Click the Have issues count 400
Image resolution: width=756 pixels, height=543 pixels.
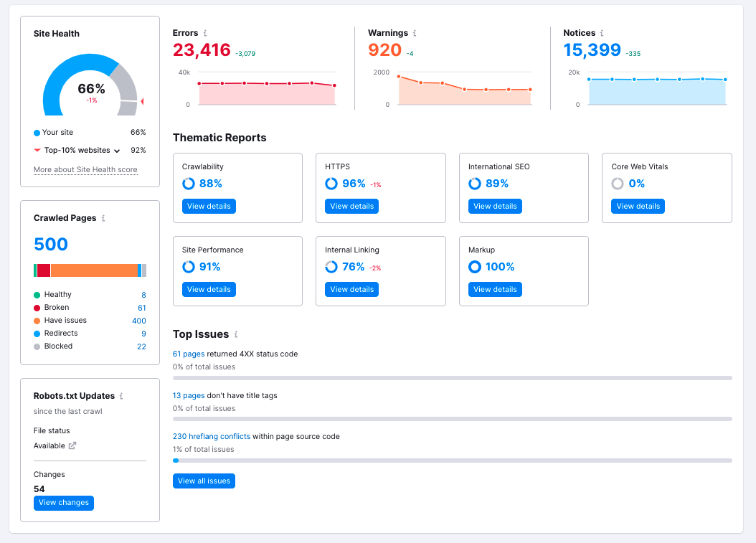click(x=138, y=321)
